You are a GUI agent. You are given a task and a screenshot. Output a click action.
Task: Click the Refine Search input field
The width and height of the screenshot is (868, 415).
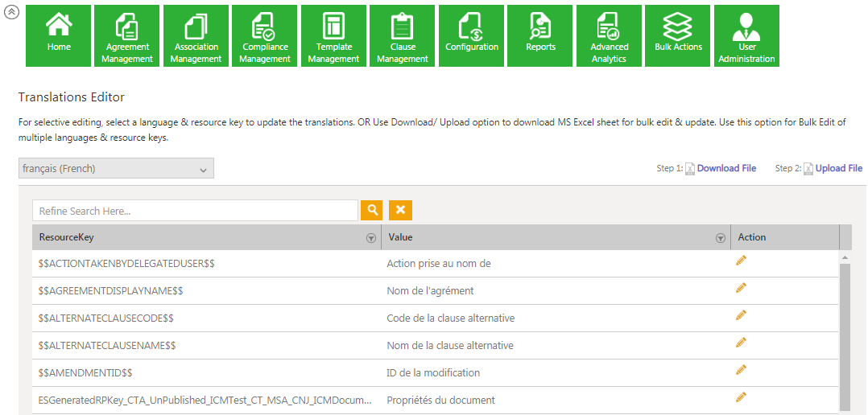pyautogui.click(x=195, y=211)
